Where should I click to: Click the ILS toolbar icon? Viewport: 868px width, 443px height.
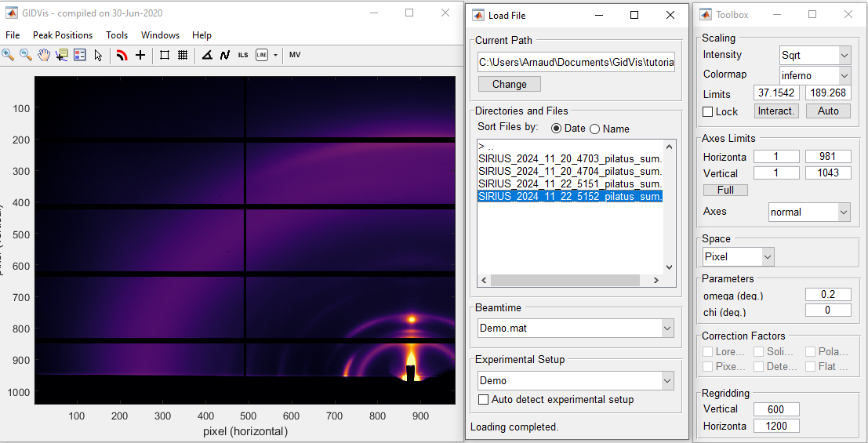243,55
